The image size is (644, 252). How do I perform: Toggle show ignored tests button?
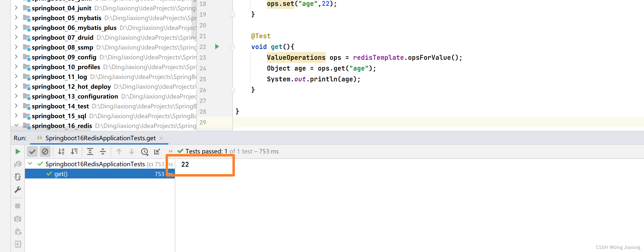click(x=45, y=151)
